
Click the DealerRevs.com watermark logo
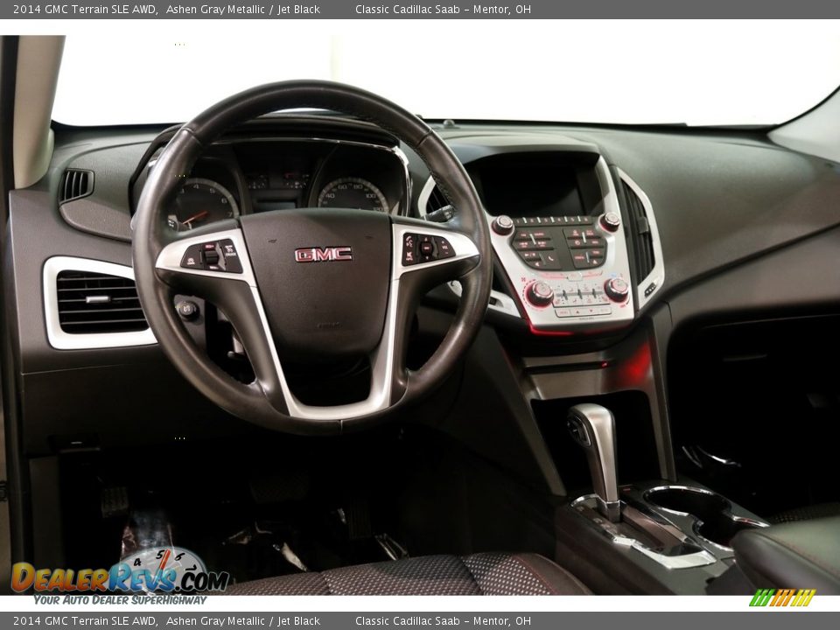pos(114,577)
